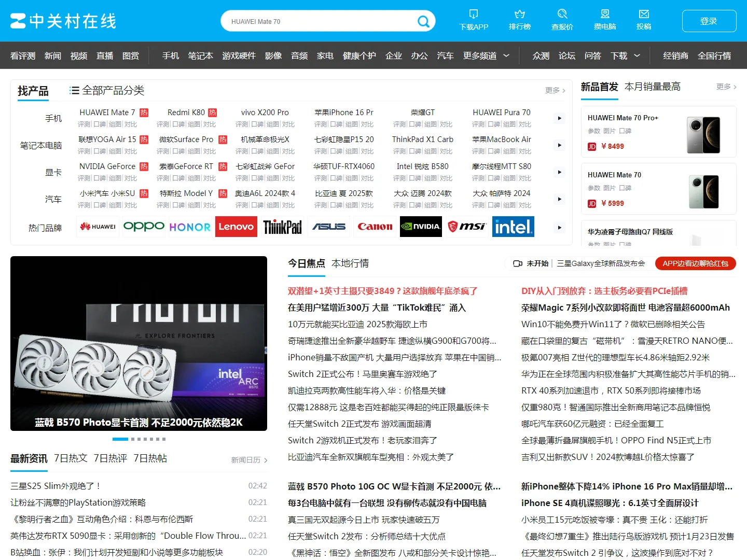Open the HUAWEI Mate 70 Pro+ phone thumbnail
Image resolution: width=747 pixels, height=560 pixels.
tap(703, 135)
